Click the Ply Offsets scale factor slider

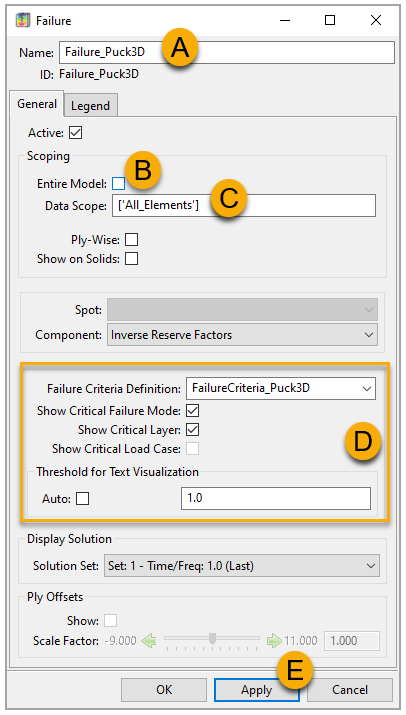pyautogui.click(x=212, y=641)
